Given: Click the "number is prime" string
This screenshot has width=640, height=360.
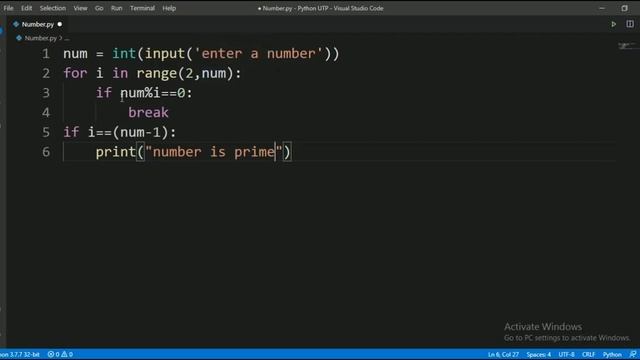Looking at the screenshot, I should (x=214, y=152).
